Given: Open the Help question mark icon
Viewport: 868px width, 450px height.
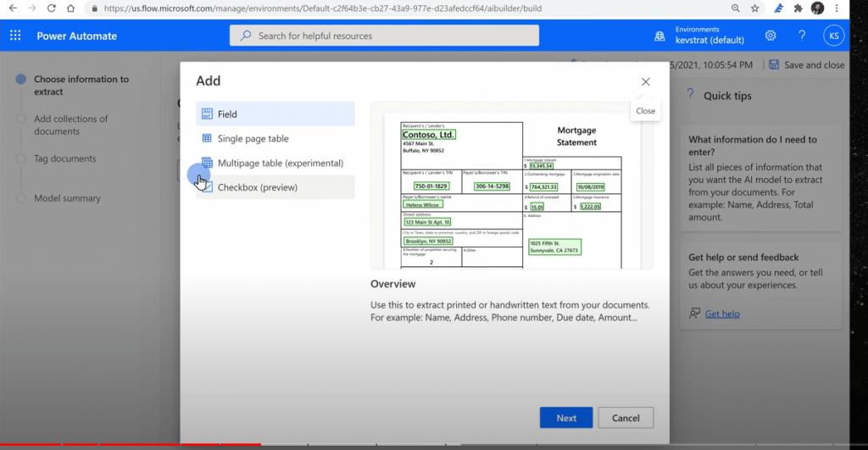Looking at the screenshot, I should click(x=802, y=36).
